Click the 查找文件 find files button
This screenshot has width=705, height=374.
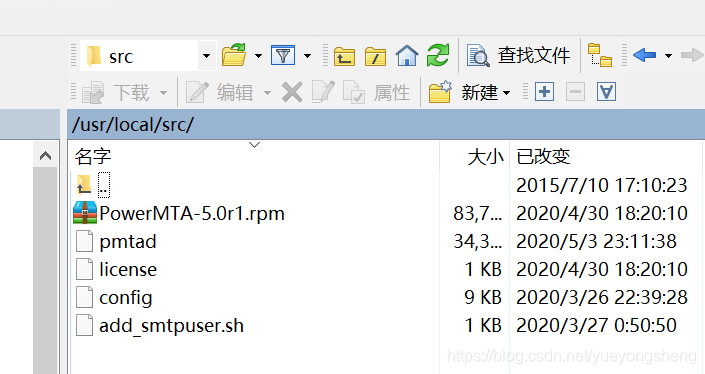(518, 56)
